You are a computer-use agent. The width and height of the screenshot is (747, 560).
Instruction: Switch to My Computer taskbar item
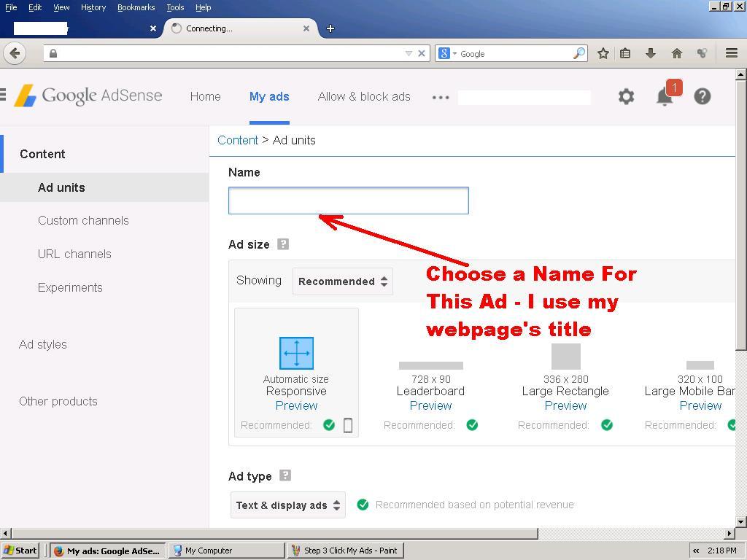(x=226, y=551)
